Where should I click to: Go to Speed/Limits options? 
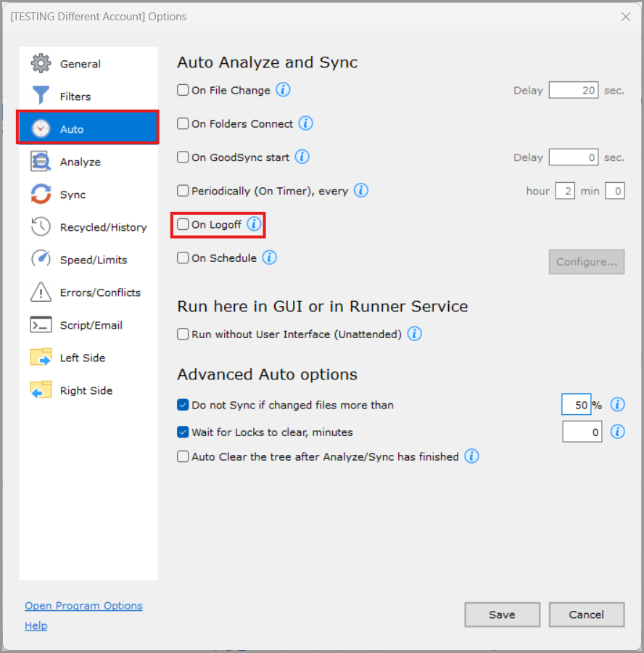pyautogui.click(x=88, y=260)
